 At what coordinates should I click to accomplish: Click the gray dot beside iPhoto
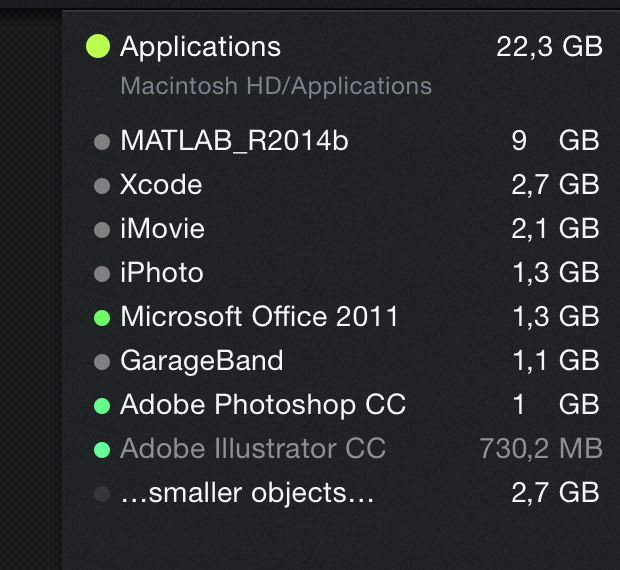pyautogui.click(x=102, y=274)
